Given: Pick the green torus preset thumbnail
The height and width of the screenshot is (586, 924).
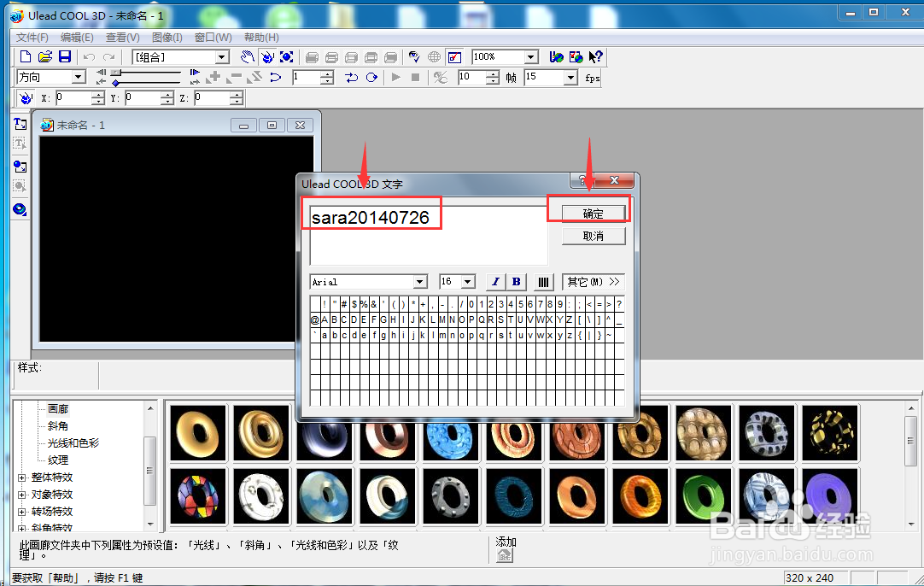Looking at the screenshot, I should (x=703, y=495).
